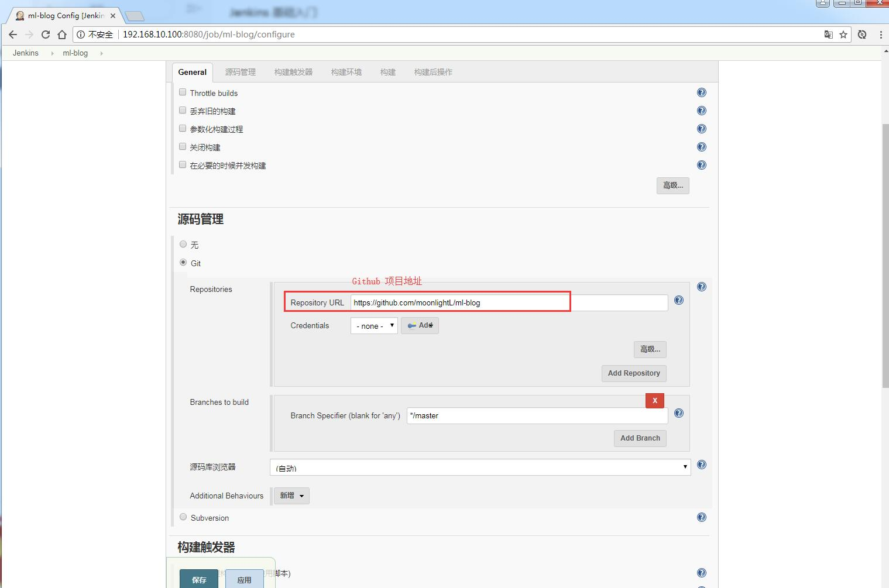Screen dimensions: 889x588
Task: Focus Branch Specifier input field
Action: (537, 415)
